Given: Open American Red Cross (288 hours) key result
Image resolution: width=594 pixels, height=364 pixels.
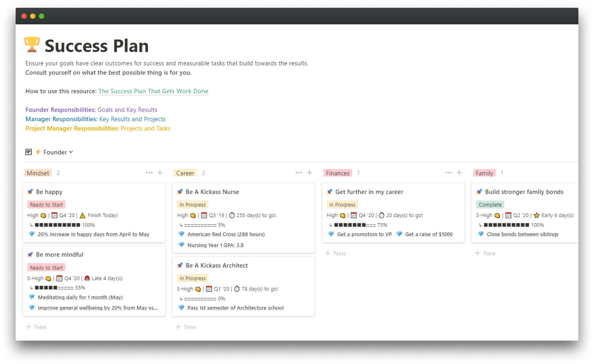Looking at the screenshot, I should coord(226,234).
